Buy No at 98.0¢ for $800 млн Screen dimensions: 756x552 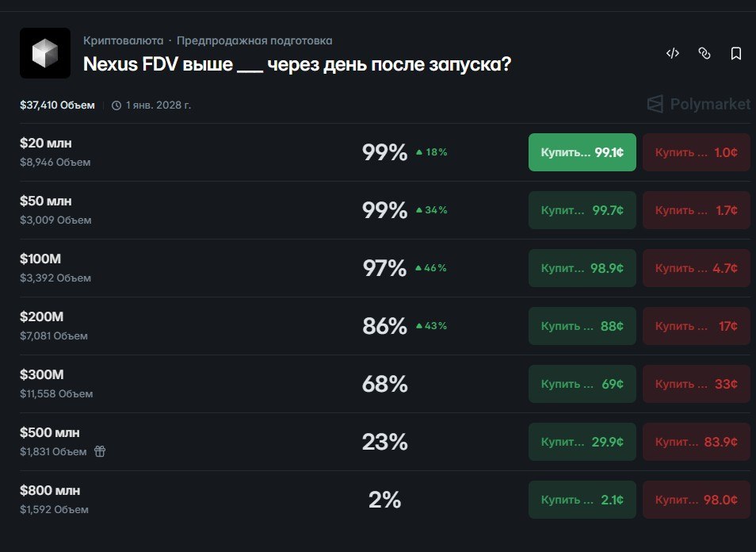point(697,500)
